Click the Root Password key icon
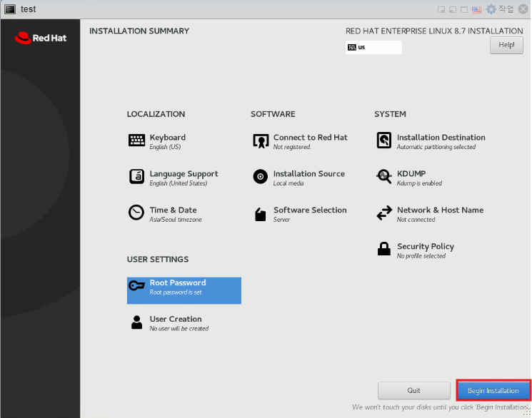532x418 pixels. [x=136, y=285]
